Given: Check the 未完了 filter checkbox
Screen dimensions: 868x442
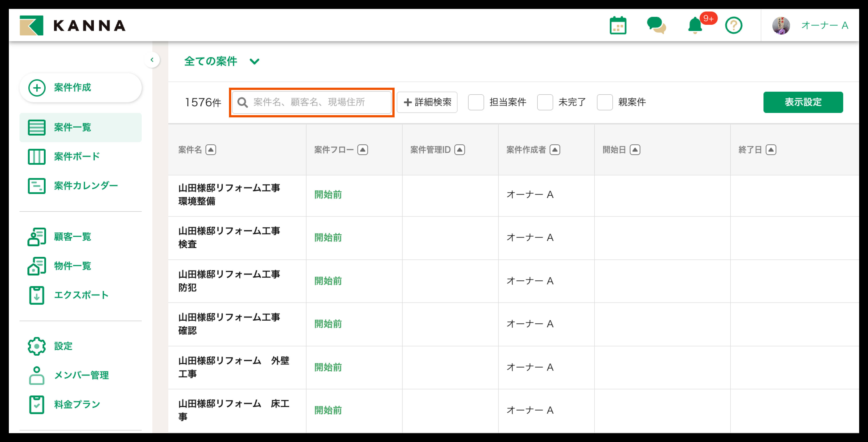Looking at the screenshot, I should 545,102.
